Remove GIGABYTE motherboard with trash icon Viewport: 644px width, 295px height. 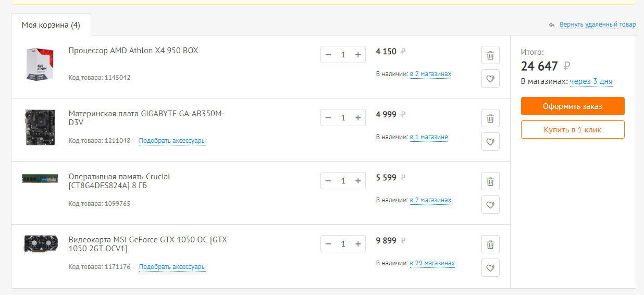click(490, 118)
